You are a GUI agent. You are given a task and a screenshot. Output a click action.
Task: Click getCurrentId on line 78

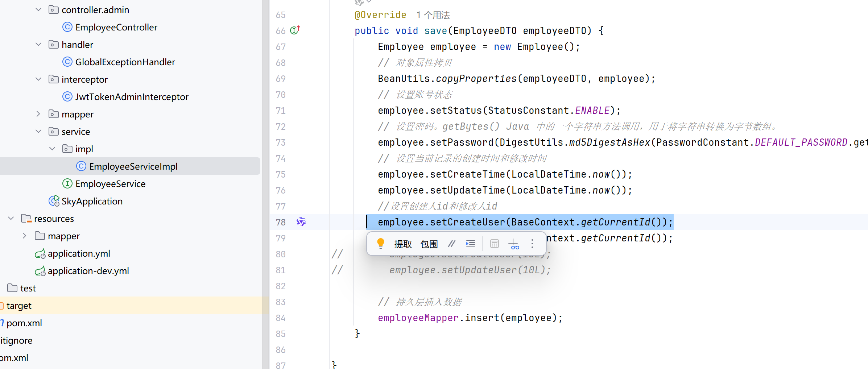[x=616, y=222]
